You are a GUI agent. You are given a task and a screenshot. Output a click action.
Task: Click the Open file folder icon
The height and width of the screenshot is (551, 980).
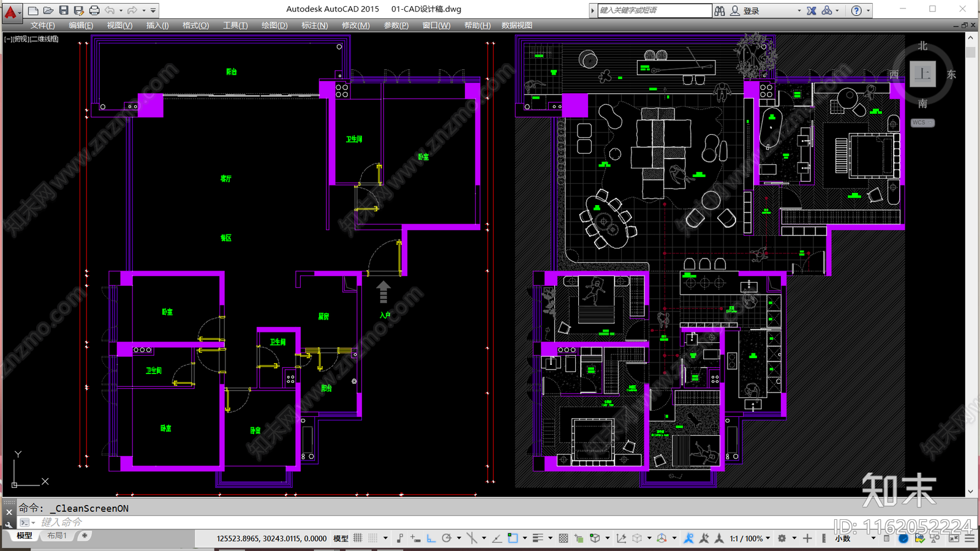point(48,10)
